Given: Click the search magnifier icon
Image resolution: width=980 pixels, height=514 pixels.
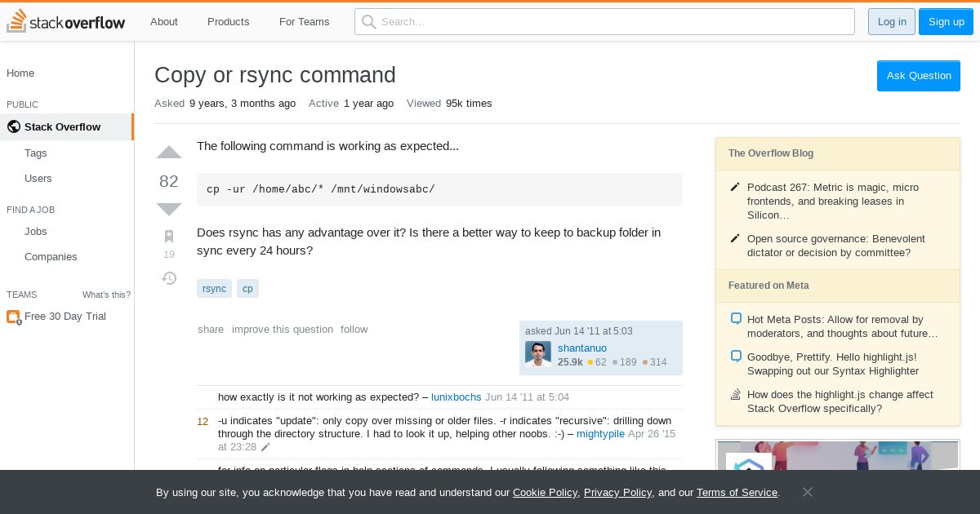Looking at the screenshot, I should (x=368, y=21).
